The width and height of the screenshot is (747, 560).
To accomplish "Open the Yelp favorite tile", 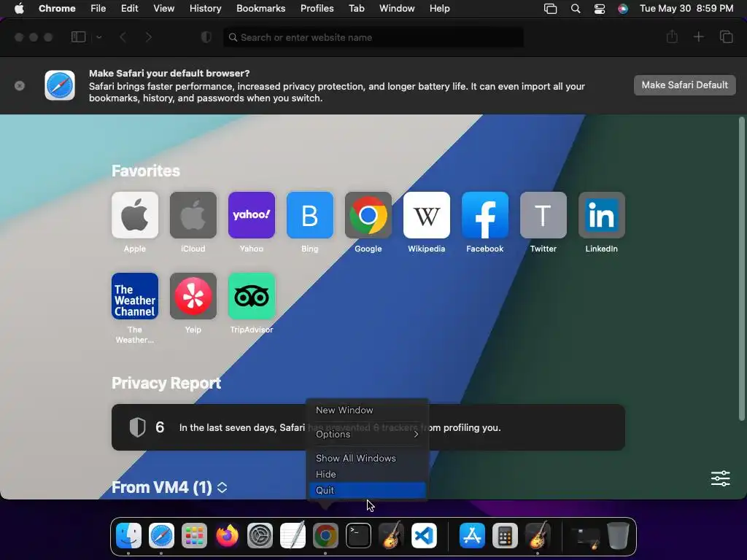I will click(193, 296).
